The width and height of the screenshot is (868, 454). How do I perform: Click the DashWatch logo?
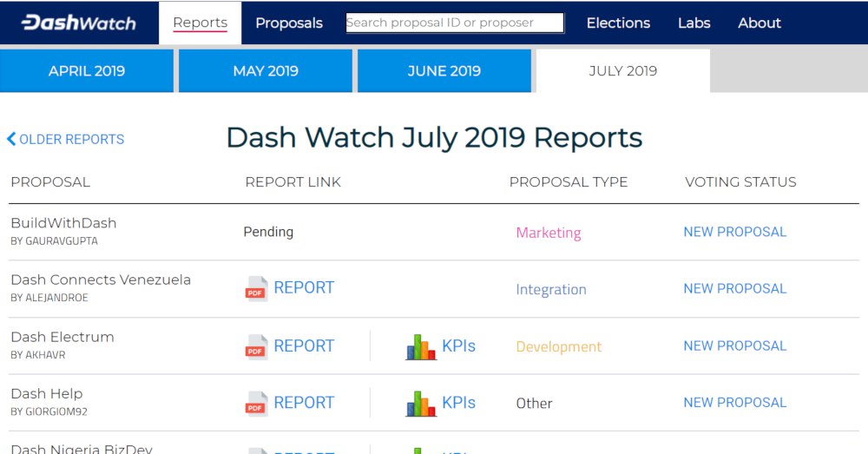79,23
